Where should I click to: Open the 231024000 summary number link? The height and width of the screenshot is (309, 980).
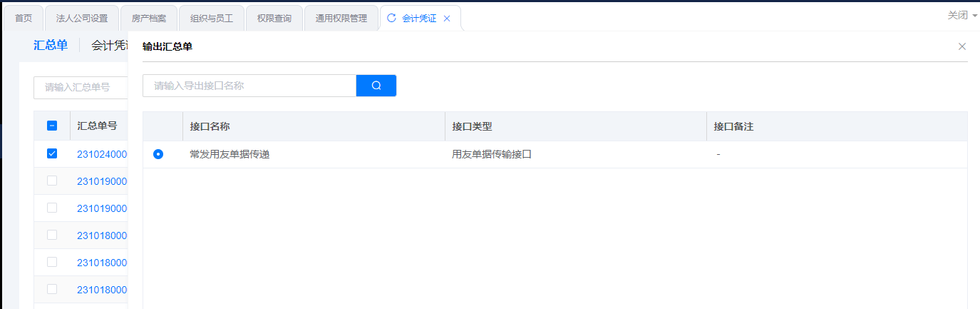click(101, 154)
